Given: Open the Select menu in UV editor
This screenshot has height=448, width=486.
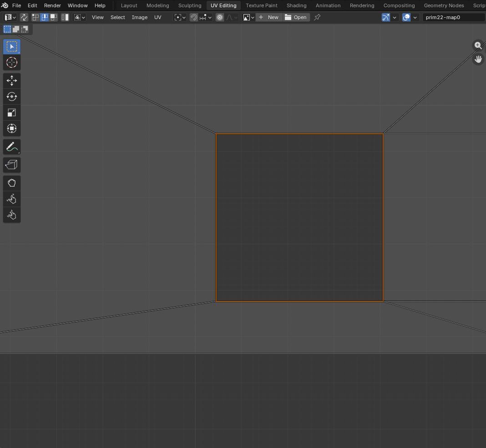Looking at the screenshot, I should [x=118, y=17].
